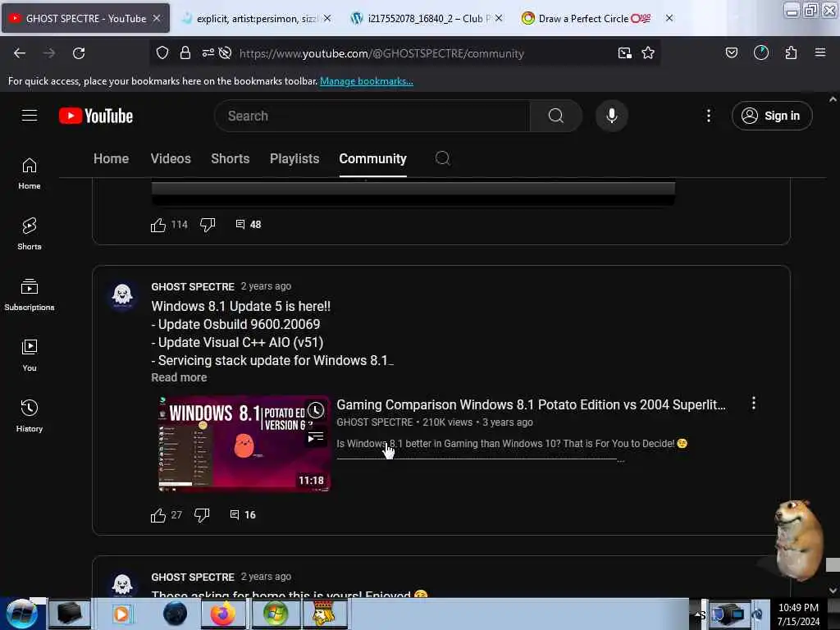This screenshot has width=840, height=630.
Task: Click the Manage bookmarks link
Action: (367, 81)
